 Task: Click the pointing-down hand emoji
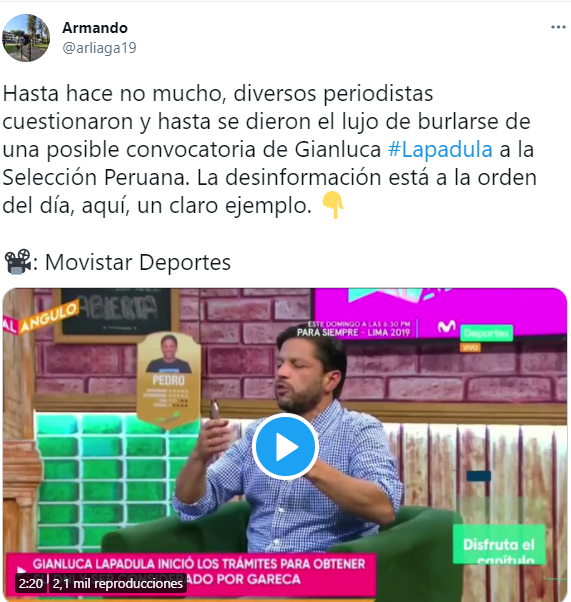[x=333, y=205]
